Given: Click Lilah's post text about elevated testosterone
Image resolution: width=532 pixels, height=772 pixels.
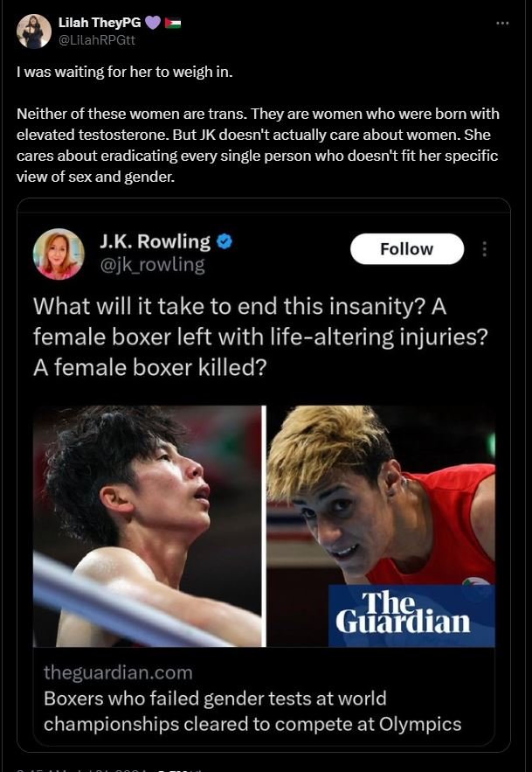Looking at the screenshot, I should (x=258, y=145).
